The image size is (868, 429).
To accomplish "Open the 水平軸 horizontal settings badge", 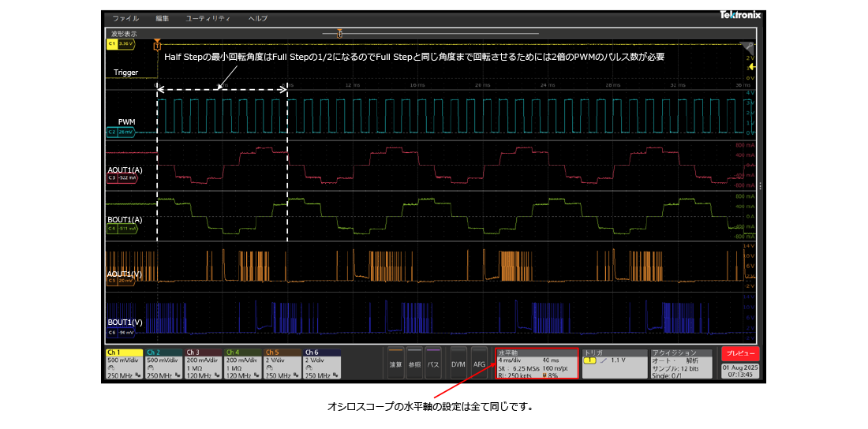I will click(x=535, y=364).
